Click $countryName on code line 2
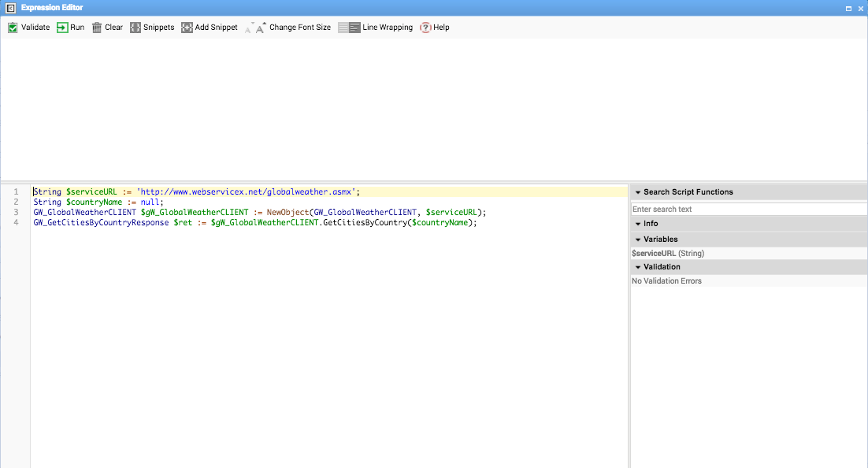This screenshot has height=468, width=868. 94,202
